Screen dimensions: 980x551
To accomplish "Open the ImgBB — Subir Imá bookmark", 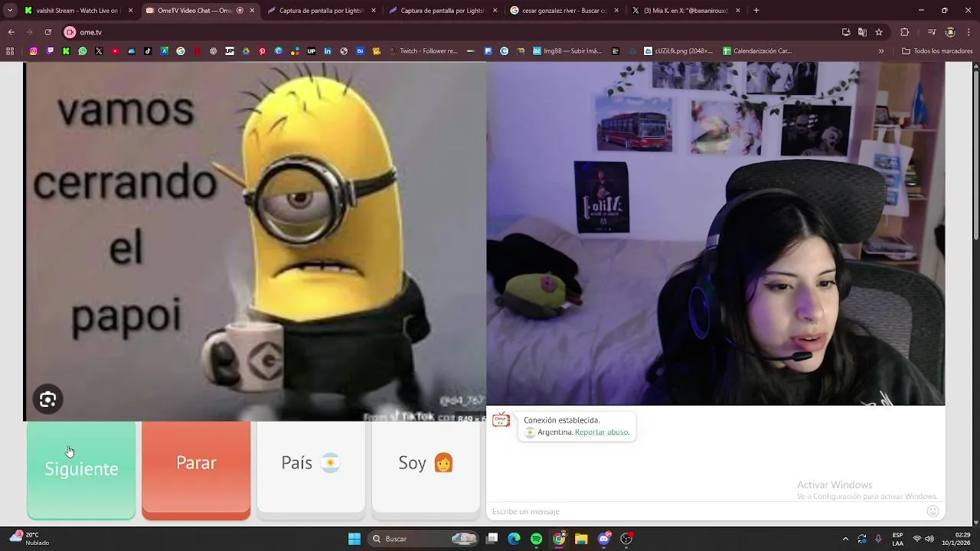I will point(566,51).
